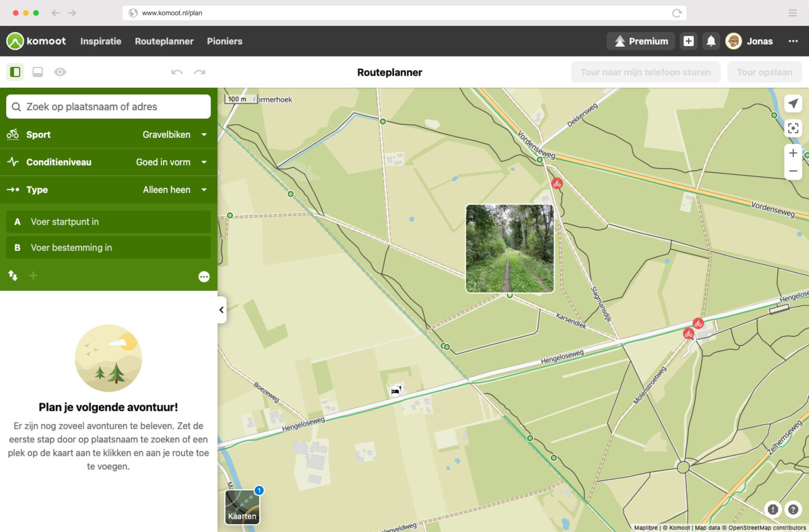
Task: Click the Tour opslaan button
Action: (764, 72)
